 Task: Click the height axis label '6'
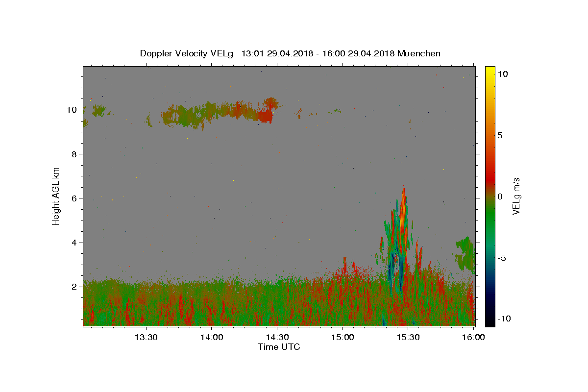click(x=74, y=198)
